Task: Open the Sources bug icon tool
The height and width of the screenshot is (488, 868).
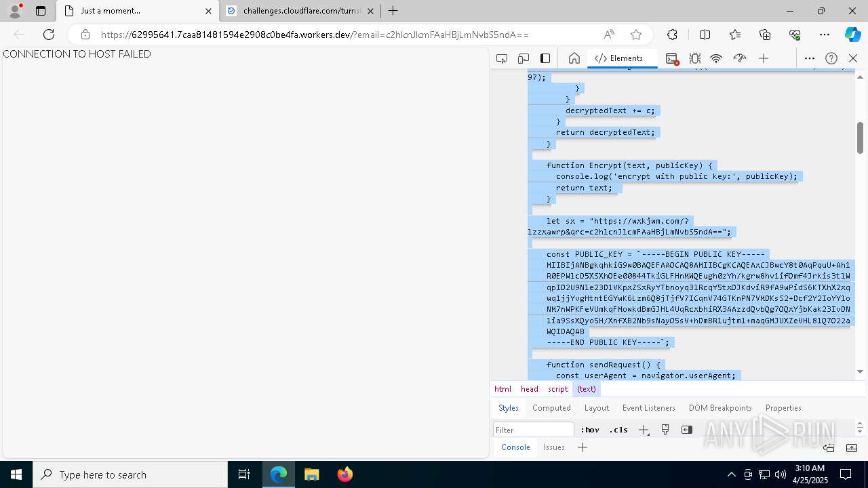Action: (694, 58)
